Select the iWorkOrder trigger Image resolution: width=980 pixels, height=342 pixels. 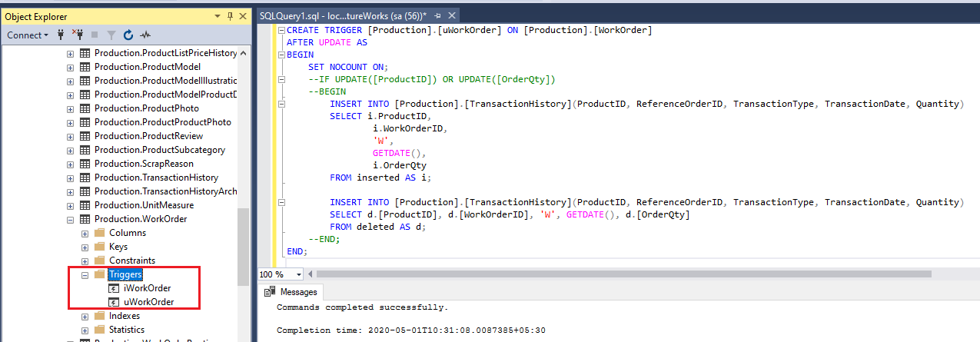pyautogui.click(x=148, y=288)
